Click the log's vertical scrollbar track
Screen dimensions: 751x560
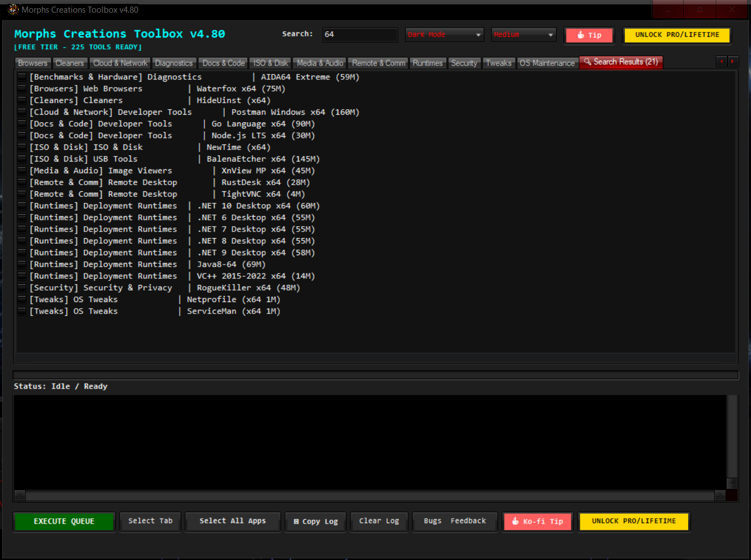click(x=732, y=437)
